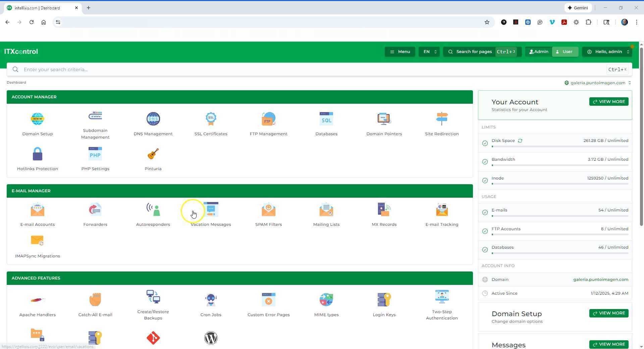This screenshot has width=644, height=349.
Task: Open the EN language dropdown
Action: (x=429, y=52)
